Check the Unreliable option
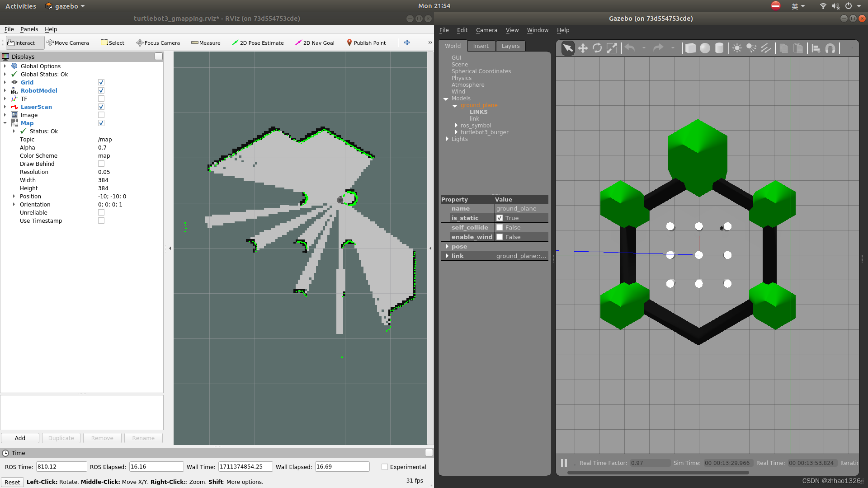868x488 pixels. [101, 212]
